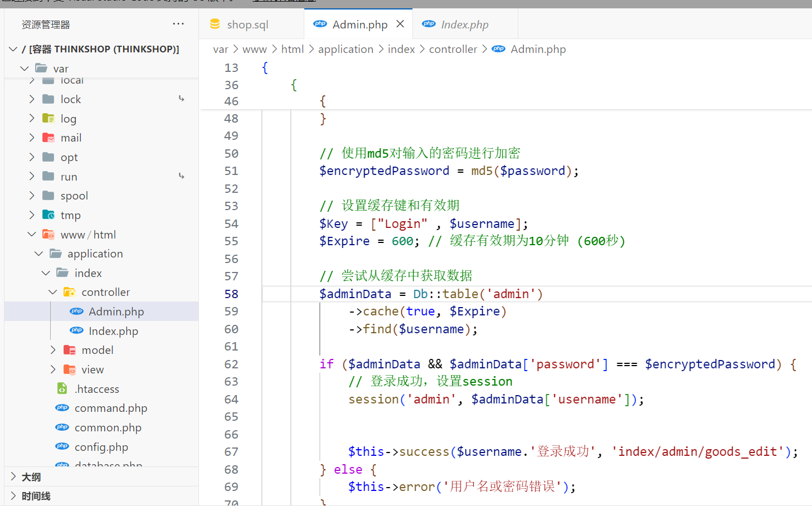Expand the lock folder chevron

pyautogui.click(x=32, y=99)
